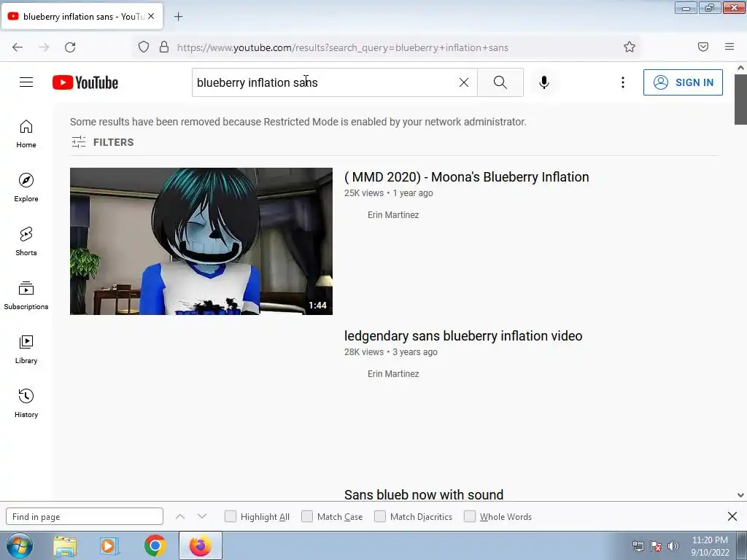
Task: Click the volume speaker tray icon
Action: (673, 546)
